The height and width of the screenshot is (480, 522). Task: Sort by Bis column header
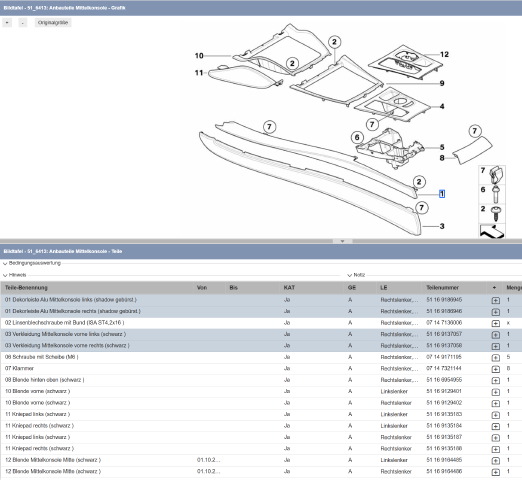(x=234, y=288)
